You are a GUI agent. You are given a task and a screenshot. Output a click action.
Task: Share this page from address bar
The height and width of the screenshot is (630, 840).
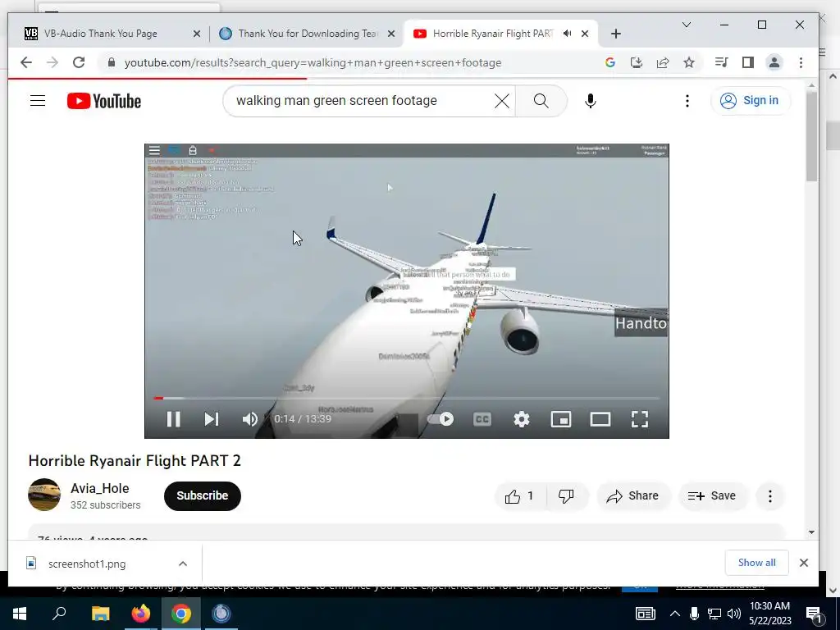click(663, 62)
